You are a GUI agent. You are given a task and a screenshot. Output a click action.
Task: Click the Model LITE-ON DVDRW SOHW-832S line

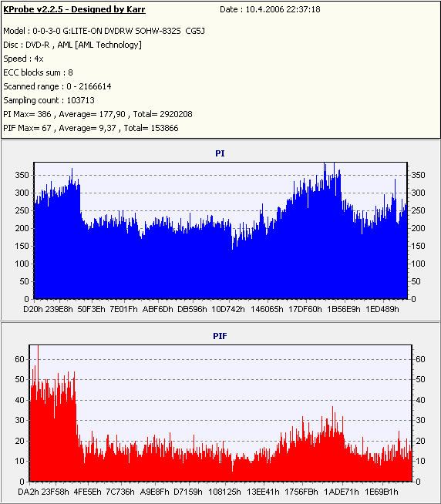pos(104,31)
